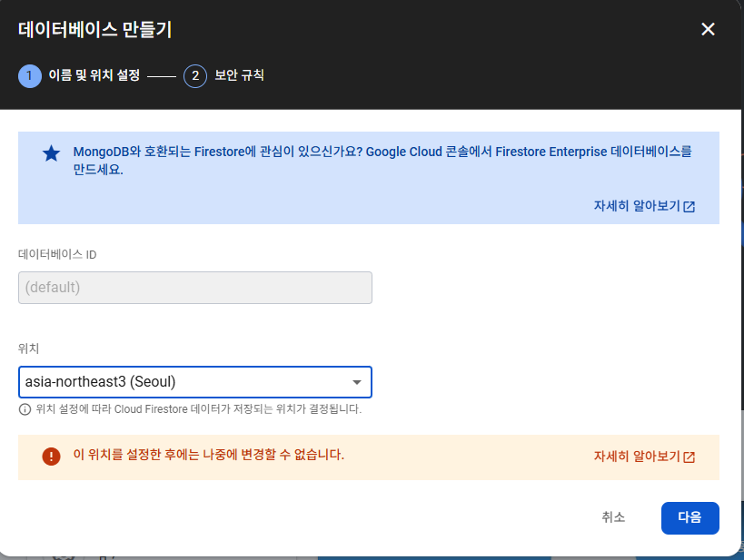Click the star icon in the blue banner
The width and height of the screenshot is (744, 560).
click(x=51, y=153)
